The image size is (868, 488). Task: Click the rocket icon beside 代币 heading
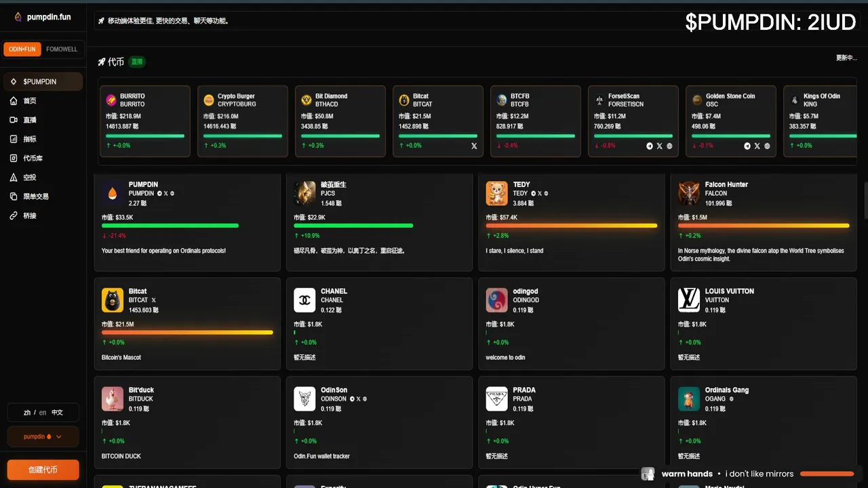[x=102, y=62]
